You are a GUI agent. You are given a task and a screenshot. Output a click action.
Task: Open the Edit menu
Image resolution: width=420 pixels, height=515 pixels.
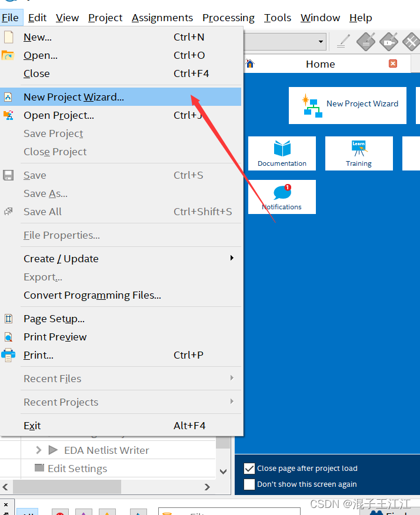37,18
